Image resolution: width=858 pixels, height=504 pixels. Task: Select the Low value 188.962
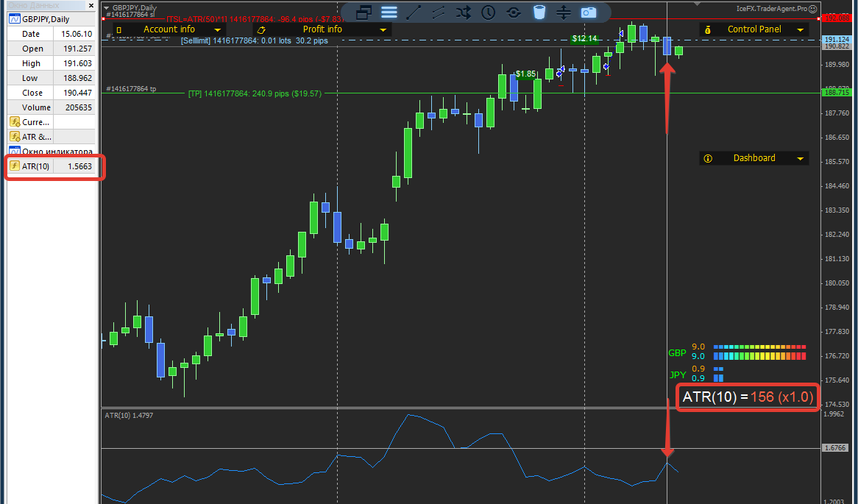(x=78, y=78)
